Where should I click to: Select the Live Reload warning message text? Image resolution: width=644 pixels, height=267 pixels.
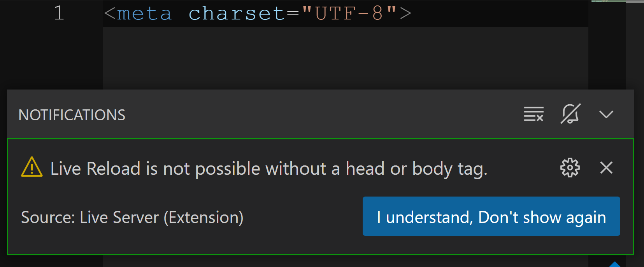(x=269, y=169)
